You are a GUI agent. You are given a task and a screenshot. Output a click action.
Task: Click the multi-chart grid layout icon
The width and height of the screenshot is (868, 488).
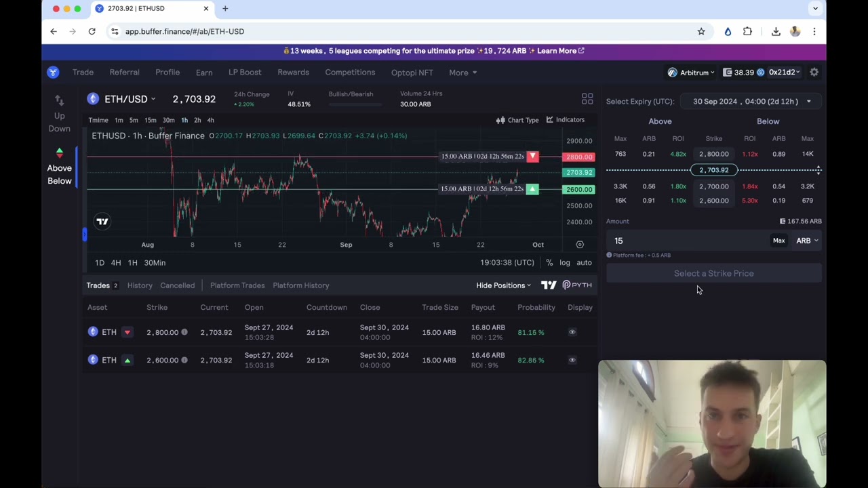coord(587,99)
